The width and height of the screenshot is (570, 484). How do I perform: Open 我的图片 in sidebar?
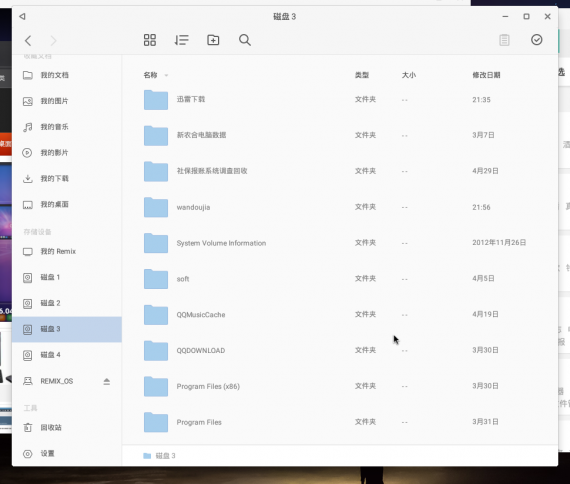click(67, 101)
